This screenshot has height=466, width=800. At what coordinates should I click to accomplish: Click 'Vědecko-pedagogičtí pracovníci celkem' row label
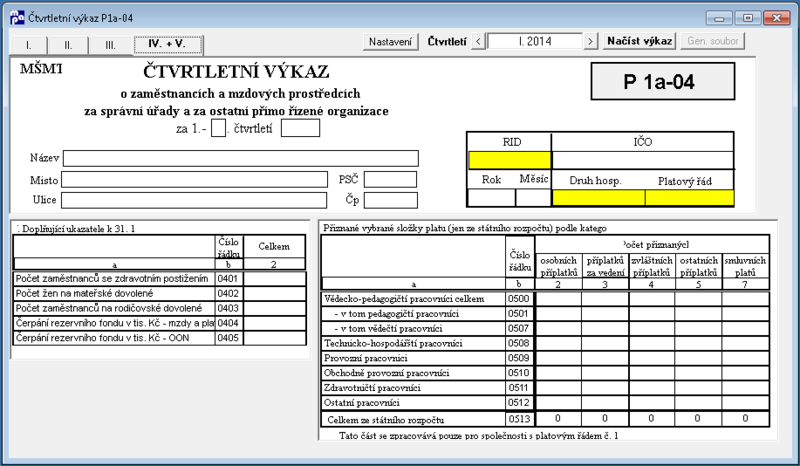point(404,299)
